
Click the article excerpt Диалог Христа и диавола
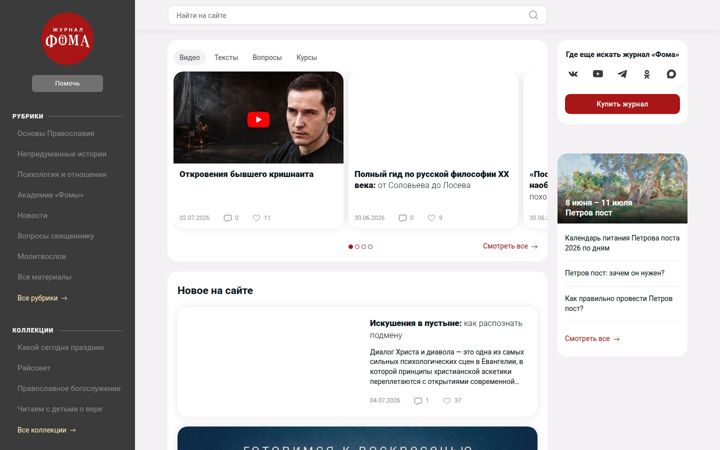point(447,367)
